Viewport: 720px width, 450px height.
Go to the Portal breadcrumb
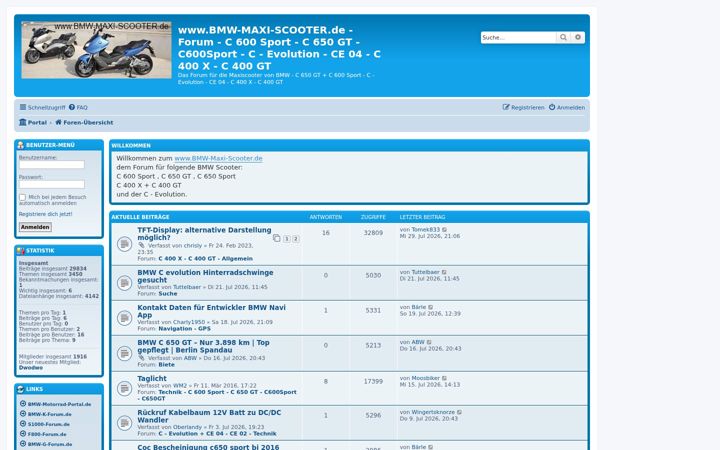pos(33,123)
